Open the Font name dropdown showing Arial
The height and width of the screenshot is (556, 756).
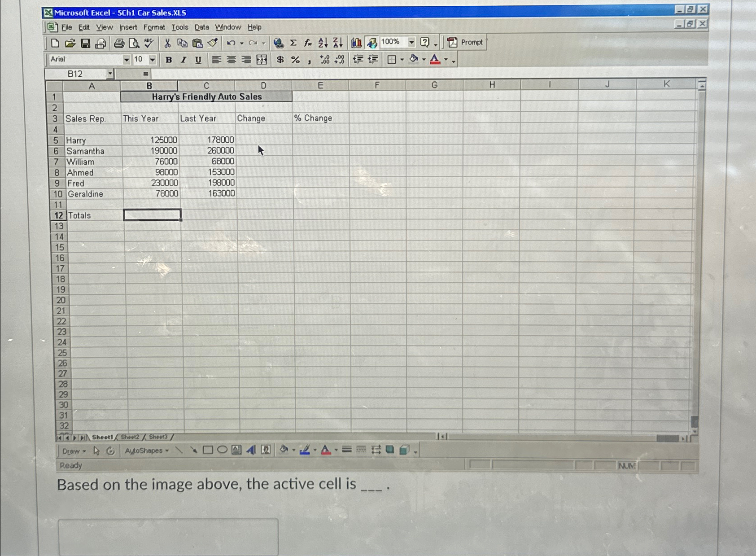126,60
